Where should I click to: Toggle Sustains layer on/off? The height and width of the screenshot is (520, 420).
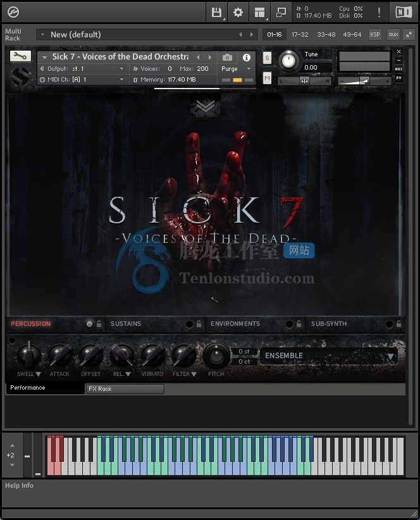(x=189, y=324)
